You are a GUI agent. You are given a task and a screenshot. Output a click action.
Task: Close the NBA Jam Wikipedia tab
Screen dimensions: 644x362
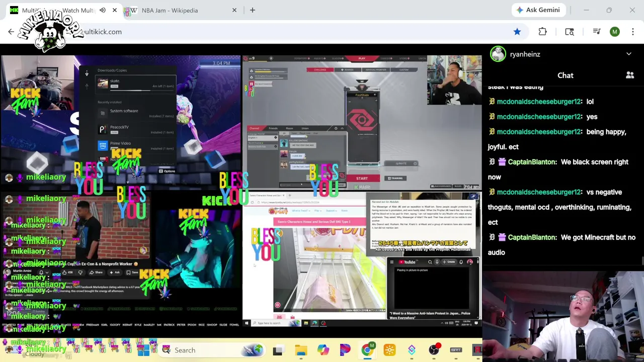tap(234, 10)
